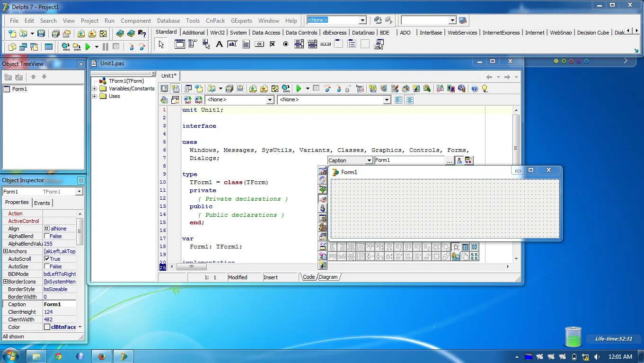Click the Color property swatch clBtnFace
644x363 pixels.
tap(47, 327)
